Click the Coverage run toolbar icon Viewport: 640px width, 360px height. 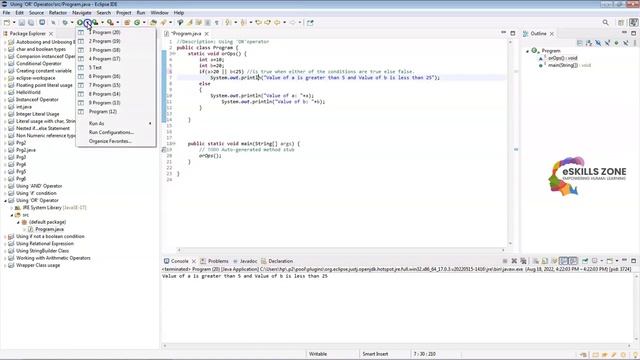pyautogui.click(x=95, y=23)
